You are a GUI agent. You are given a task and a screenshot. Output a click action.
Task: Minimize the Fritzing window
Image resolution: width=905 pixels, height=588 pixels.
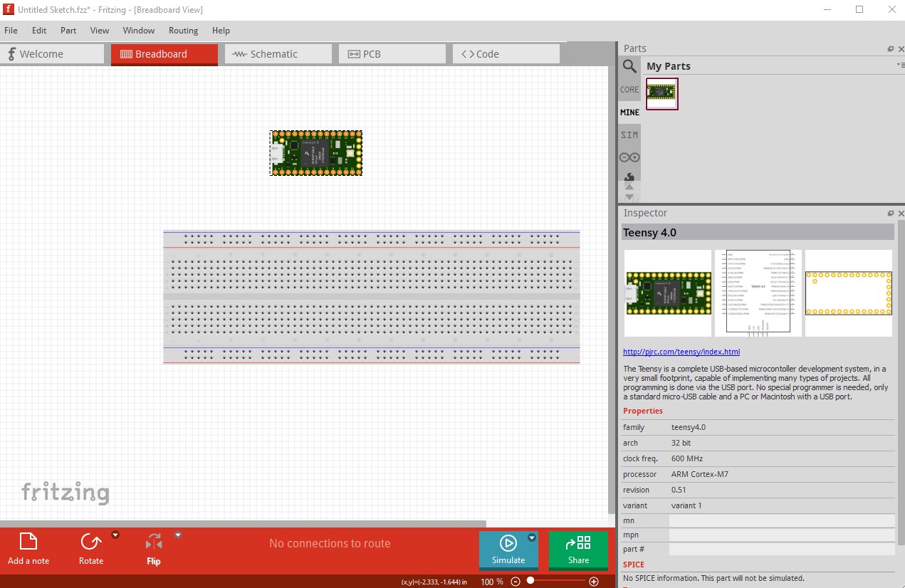pyautogui.click(x=827, y=9)
